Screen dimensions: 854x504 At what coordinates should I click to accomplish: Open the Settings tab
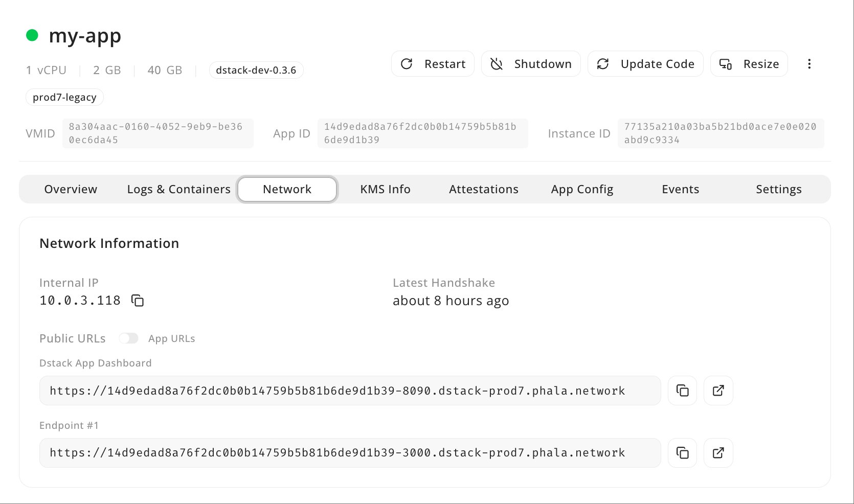778,189
